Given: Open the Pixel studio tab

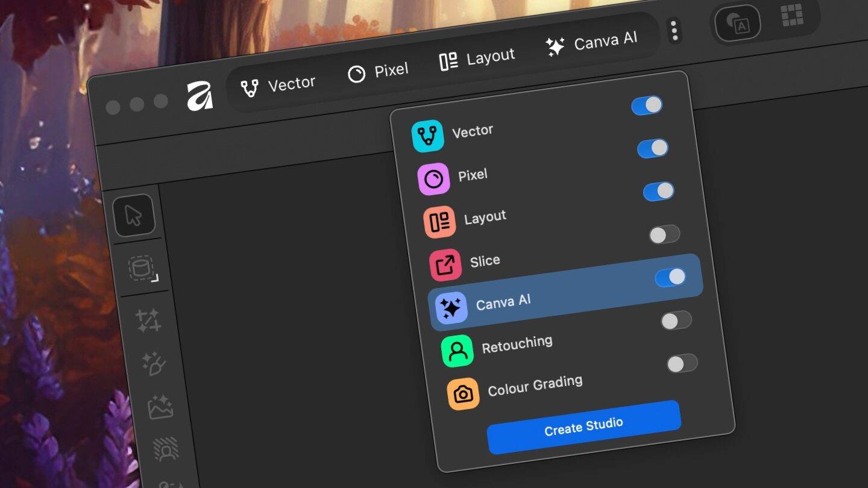Looking at the screenshot, I should point(379,72).
